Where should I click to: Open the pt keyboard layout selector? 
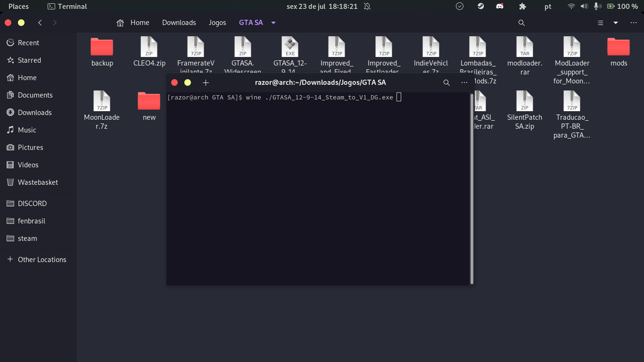pyautogui.click(x=548, y=7)
